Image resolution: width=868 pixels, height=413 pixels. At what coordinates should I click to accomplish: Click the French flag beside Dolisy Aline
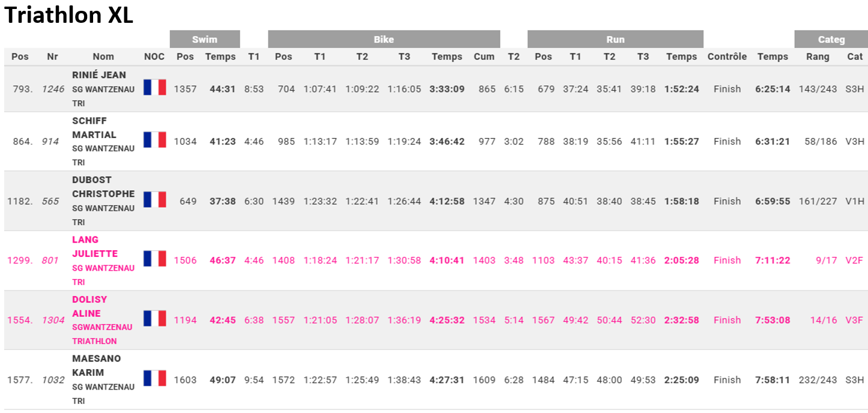click(x=154, y=318)
